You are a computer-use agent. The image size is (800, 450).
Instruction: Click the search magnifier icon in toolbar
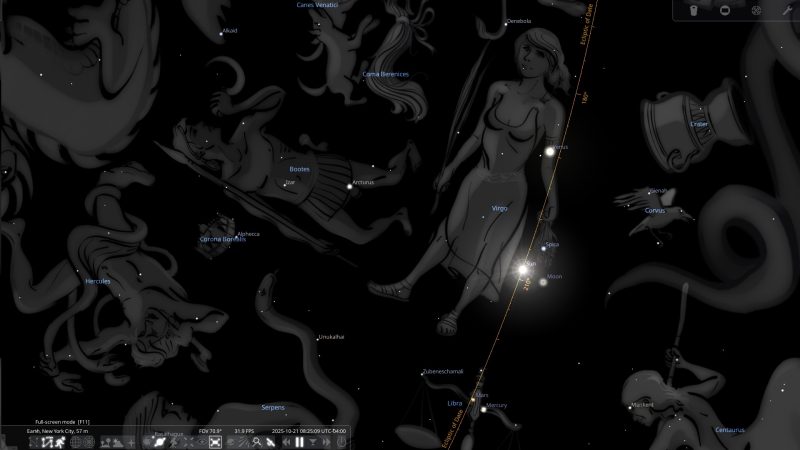pos(257,442)
